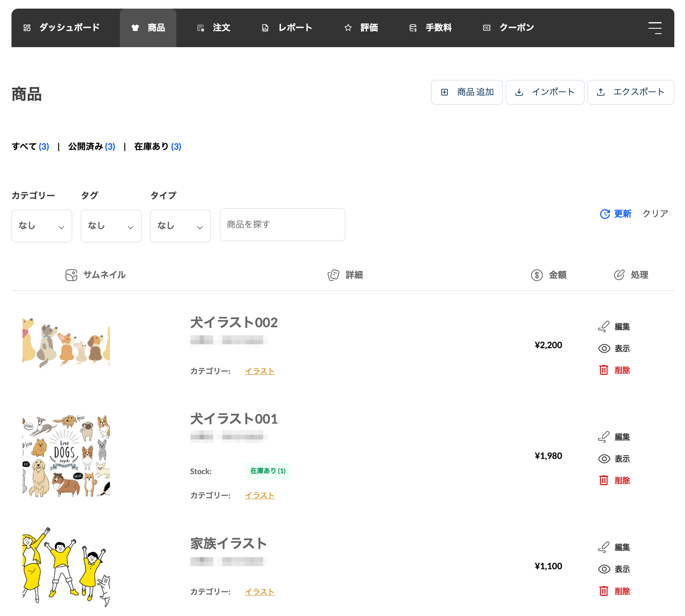Image resolution: width=685 pixels, height=616 pixels.
Task: Click the 商品追加 button
Action: [x=467, y=92]
